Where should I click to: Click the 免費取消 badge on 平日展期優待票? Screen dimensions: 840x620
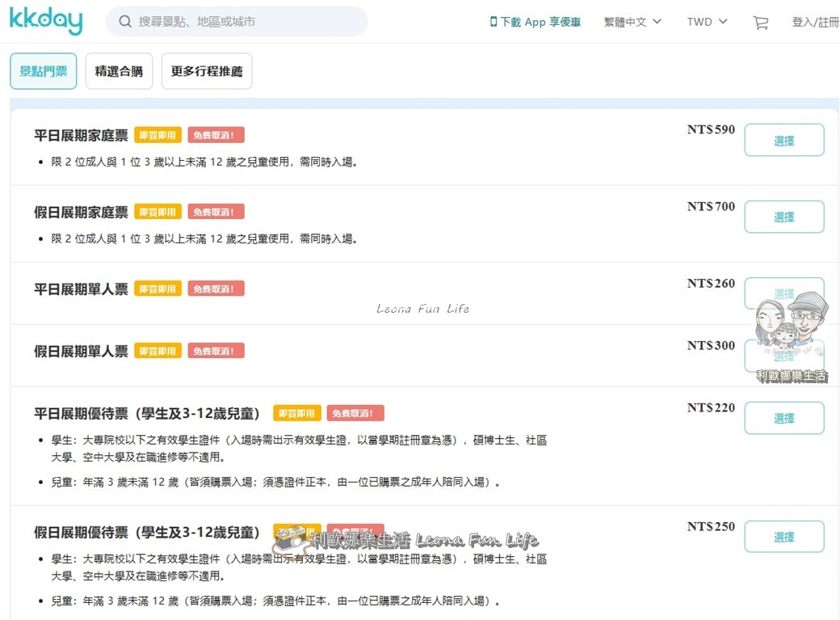tap(355, 413)
